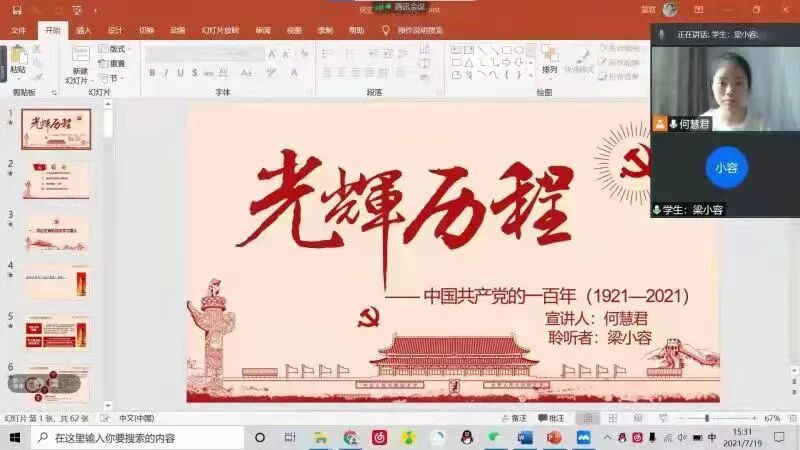The width and height of the screenshot is (800, 450).
Task: Toggle Chinese input method indicator 中
Action: coord(712,438)
